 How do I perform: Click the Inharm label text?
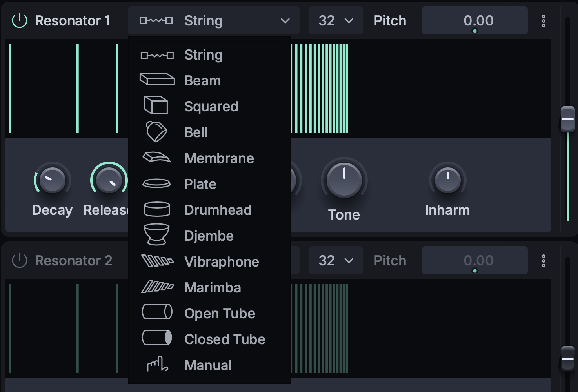(447, 210)
